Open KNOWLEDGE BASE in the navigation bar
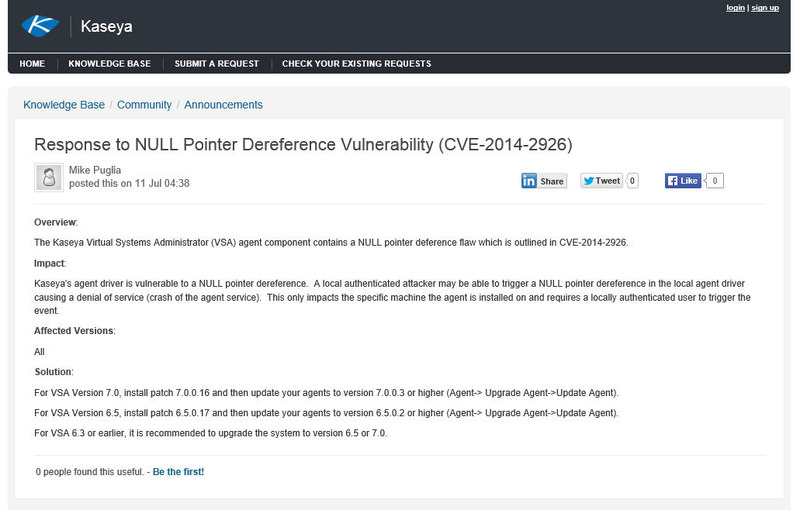 tap(110, 63)
